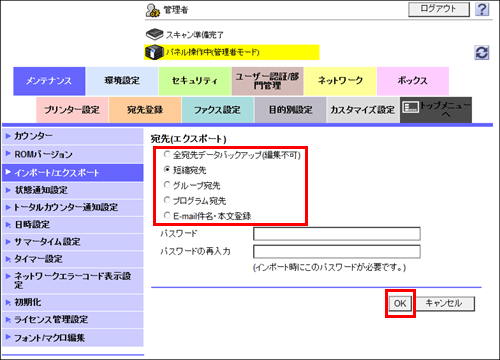Switch to the セキュリティ tab
This screenshot has height=360, width=500.
click(x=195, y=81)
